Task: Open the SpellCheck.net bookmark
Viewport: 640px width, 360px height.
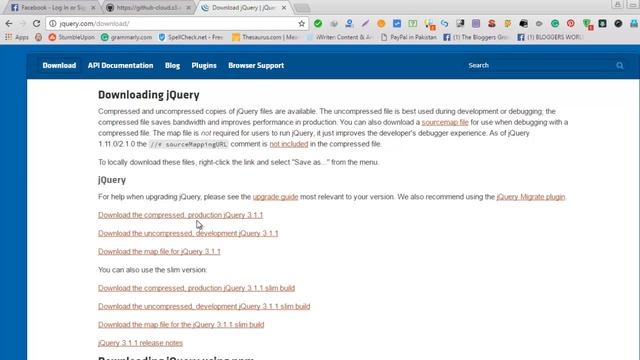Action: tap(191, 37)
